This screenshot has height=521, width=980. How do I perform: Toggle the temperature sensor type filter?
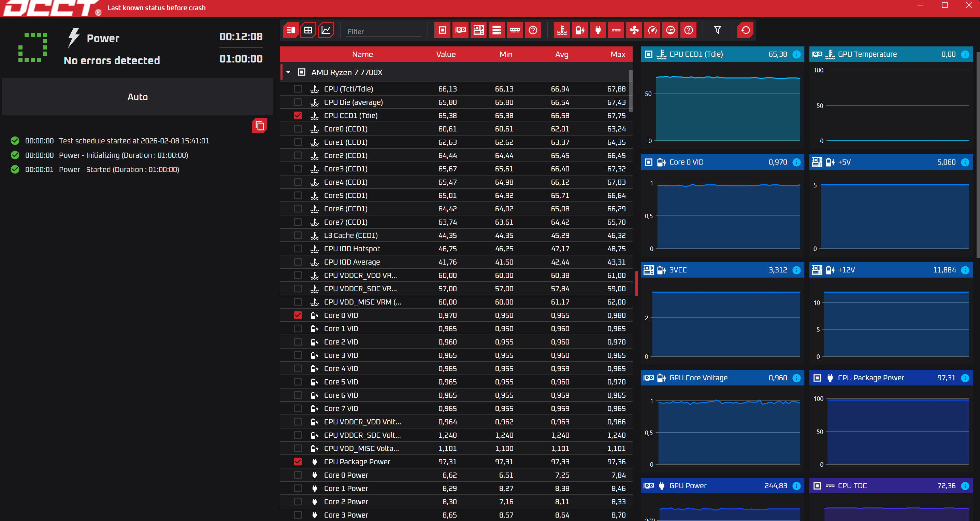(562, 30)
